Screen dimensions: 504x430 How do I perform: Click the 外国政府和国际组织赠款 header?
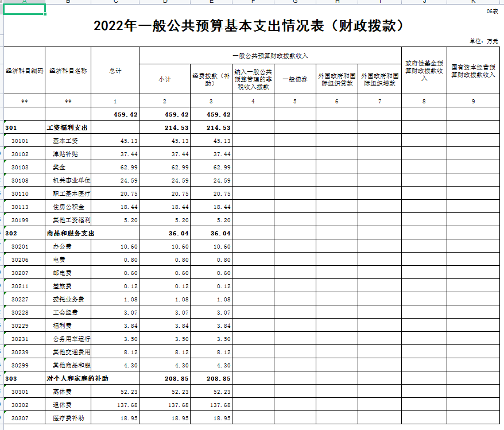pos(379,79)
